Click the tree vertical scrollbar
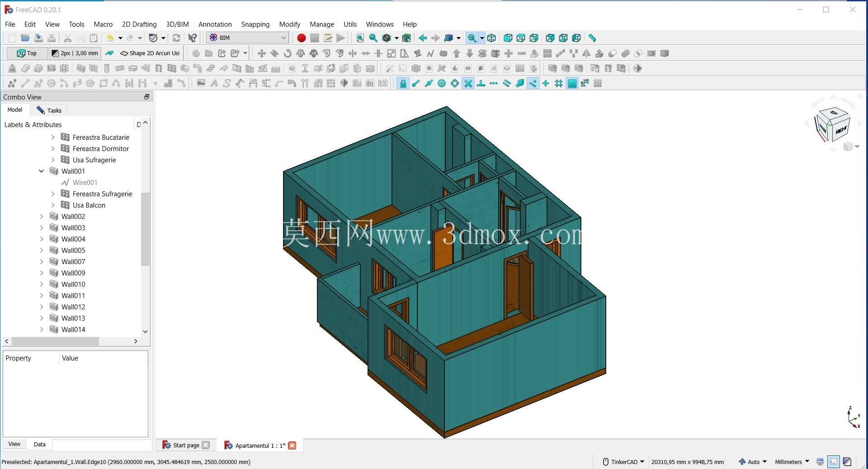Image resolution: width=868 pixels, height=469 pixels. pos(145,229)
